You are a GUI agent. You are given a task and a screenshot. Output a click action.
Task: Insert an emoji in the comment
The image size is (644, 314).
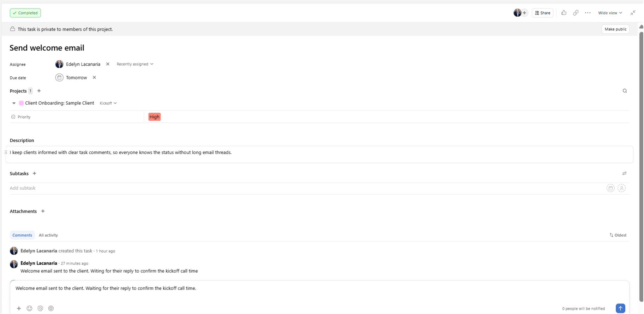pos(30,308)
